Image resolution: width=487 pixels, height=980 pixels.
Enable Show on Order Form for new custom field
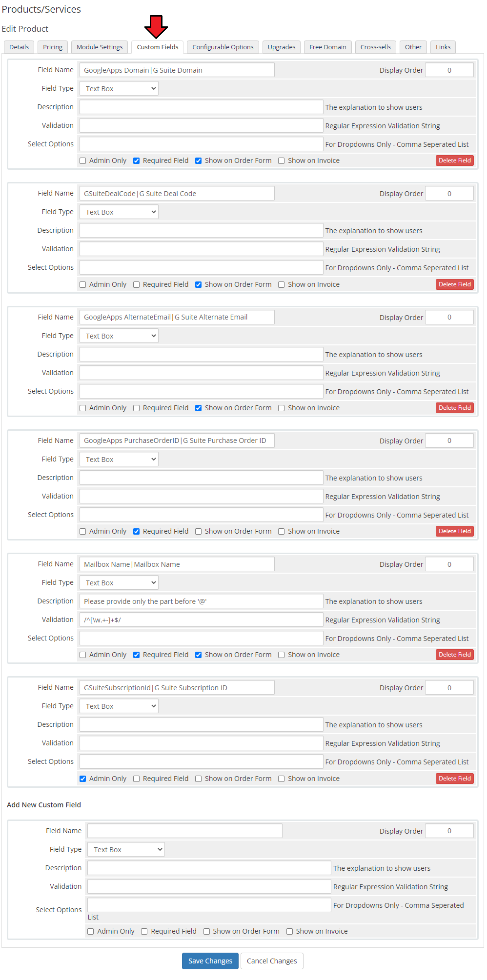coord(207,932)
